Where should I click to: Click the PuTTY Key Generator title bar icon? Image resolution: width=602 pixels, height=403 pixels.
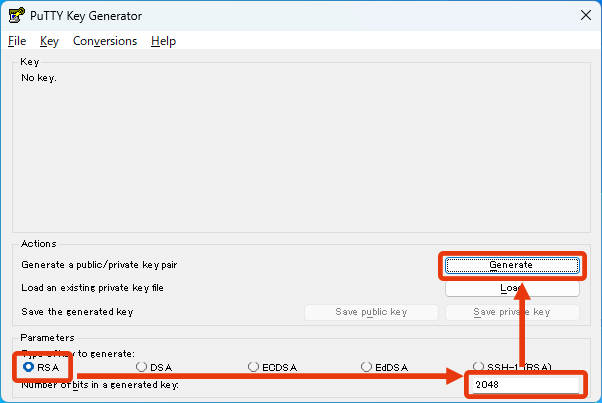pyautogui.click(x=17, y=15)
